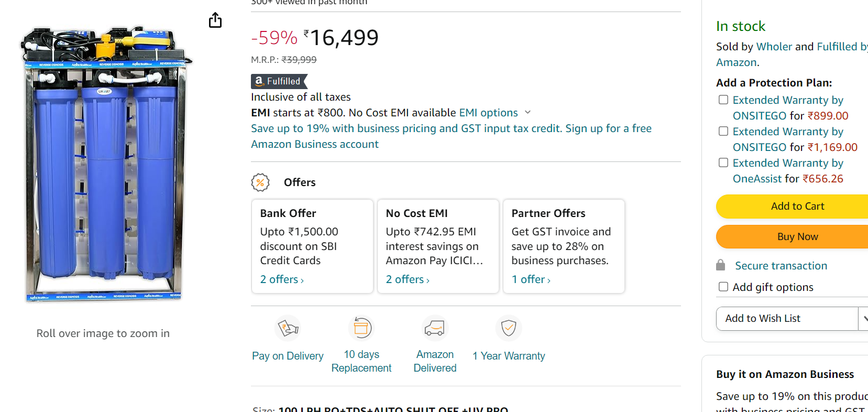Click the Pay on Delivery icon
The width and height of the screenshot is (868, 412).
click(288, 328)
